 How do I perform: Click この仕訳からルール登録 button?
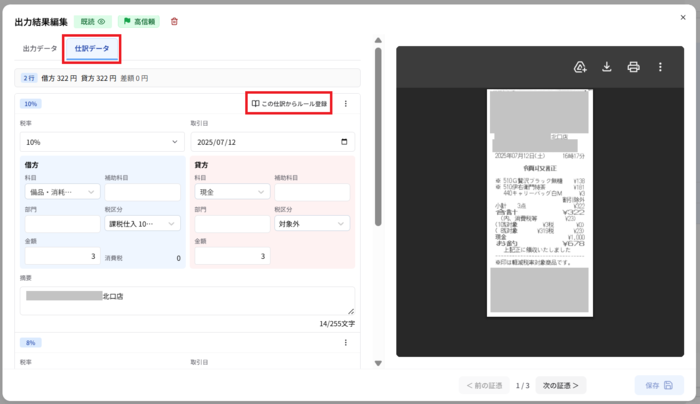click(289, 104)
